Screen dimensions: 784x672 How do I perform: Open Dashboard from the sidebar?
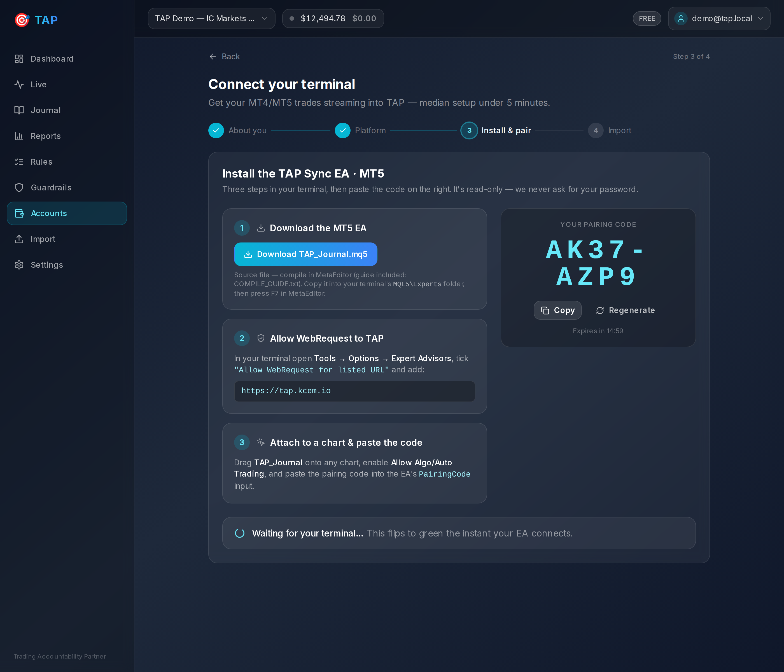pyautogui.click(x=67, y=59)
